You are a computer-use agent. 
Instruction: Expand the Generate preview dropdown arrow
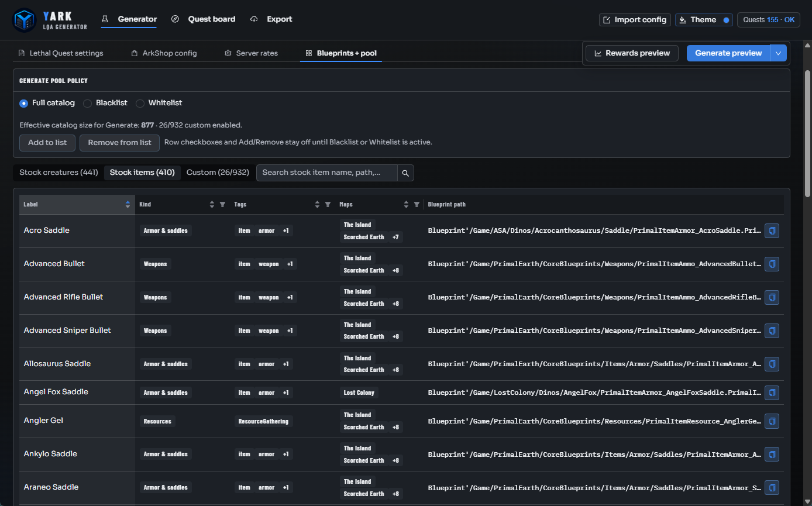coord(778,53)
